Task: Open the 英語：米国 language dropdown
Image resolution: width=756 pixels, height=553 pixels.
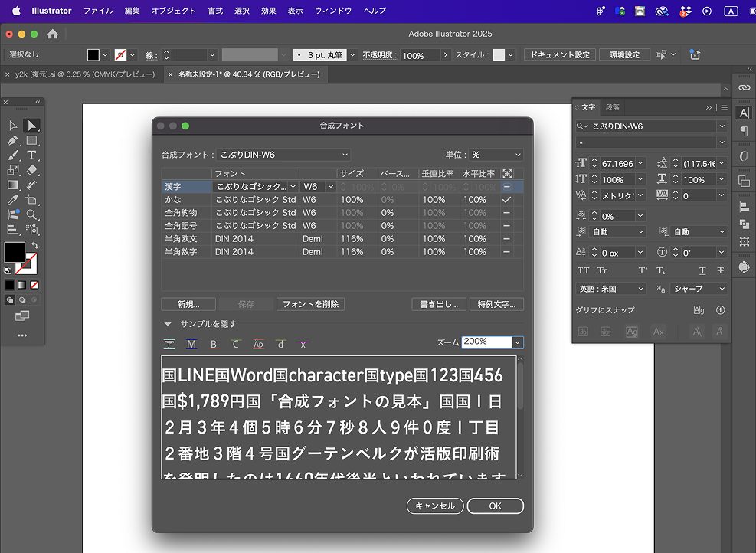Action: tap(611, 289)
